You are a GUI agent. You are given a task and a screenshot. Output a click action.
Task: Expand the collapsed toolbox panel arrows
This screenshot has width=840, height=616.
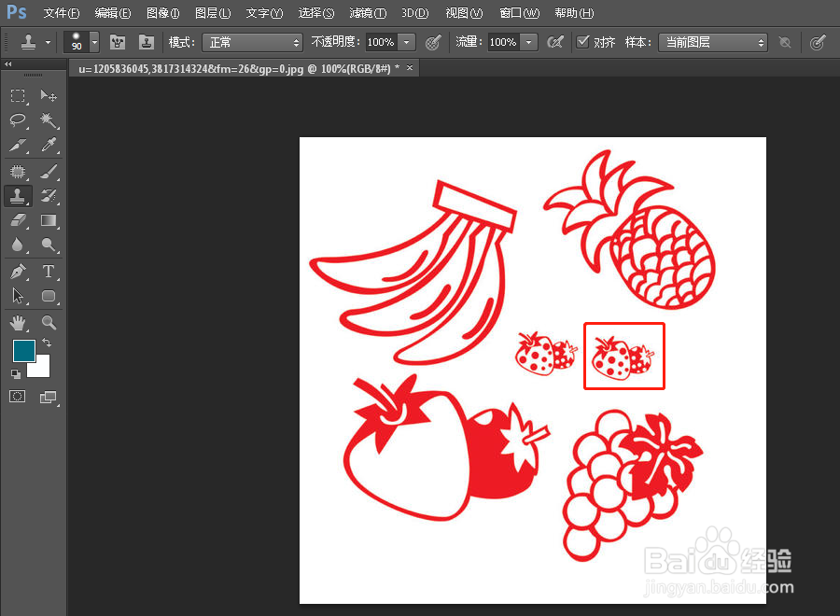click(x=8, y=64)
